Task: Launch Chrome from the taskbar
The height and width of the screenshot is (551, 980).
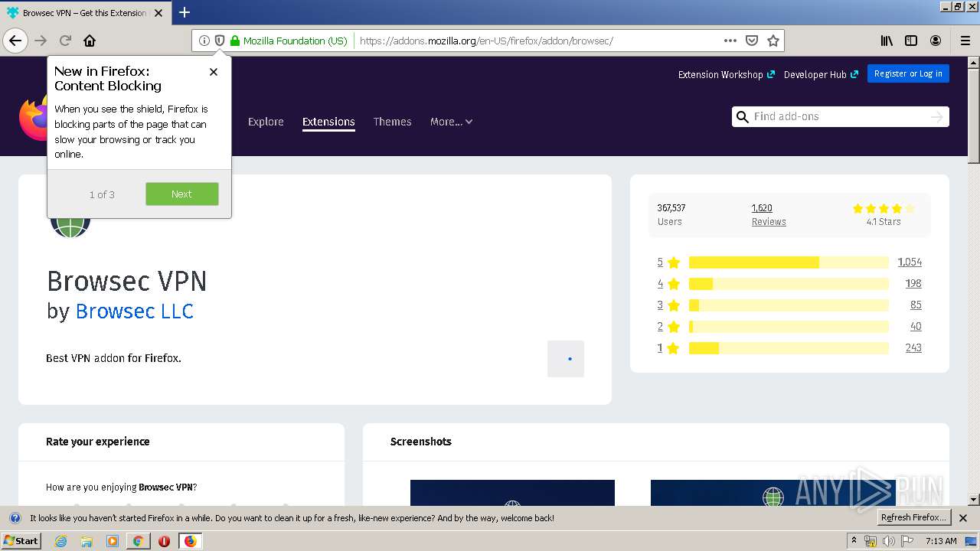Action: pyautogui.click(x=138, y=541)
